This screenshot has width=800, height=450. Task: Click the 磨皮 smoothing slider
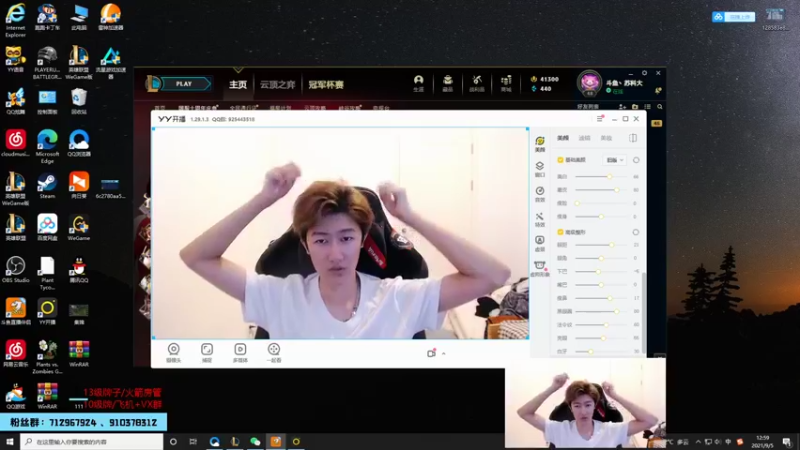601,190
